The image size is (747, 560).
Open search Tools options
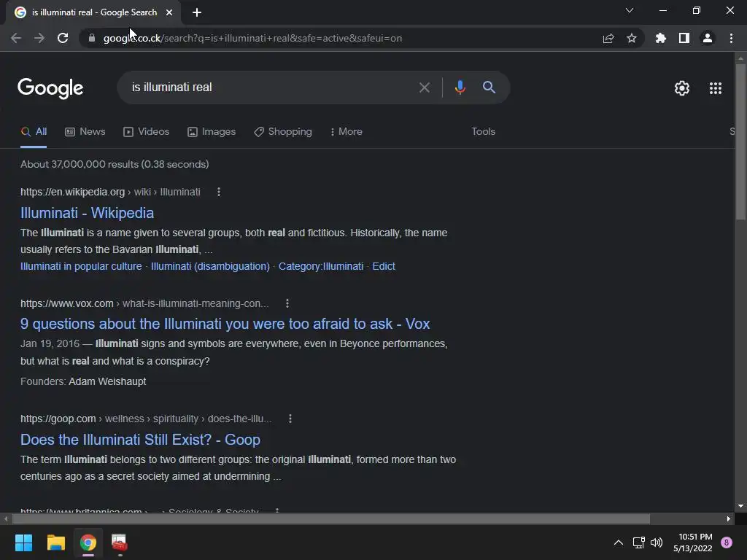[x=483, y=131]
